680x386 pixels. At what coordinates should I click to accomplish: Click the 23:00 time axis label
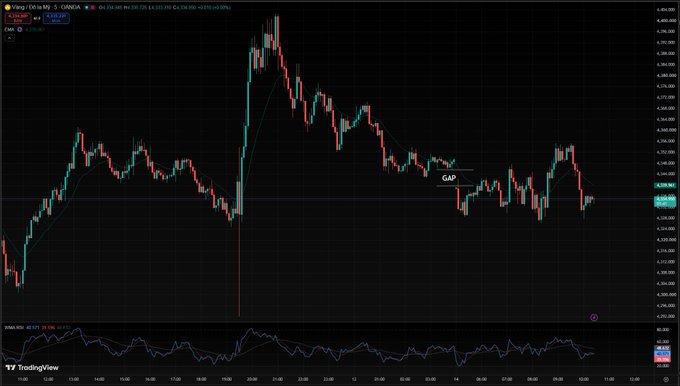click(328, 379)
